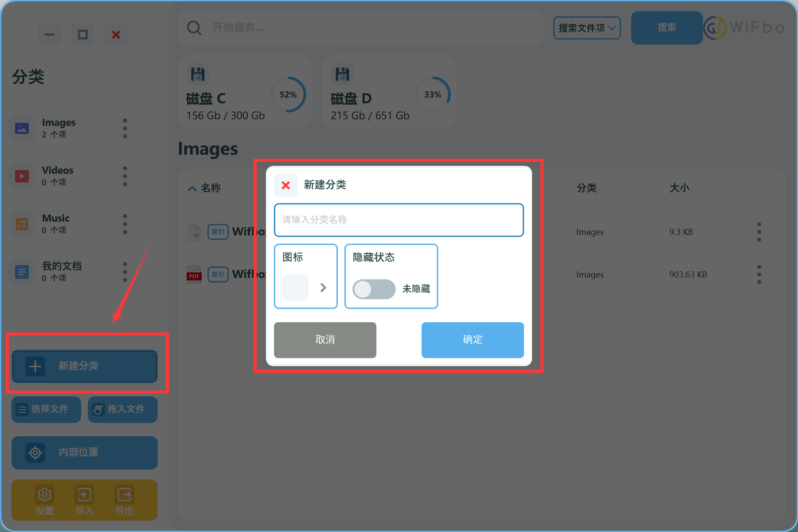Screen dimensions: 798x532
Task: Open the 我的文档 category
Action: [62, 271]
